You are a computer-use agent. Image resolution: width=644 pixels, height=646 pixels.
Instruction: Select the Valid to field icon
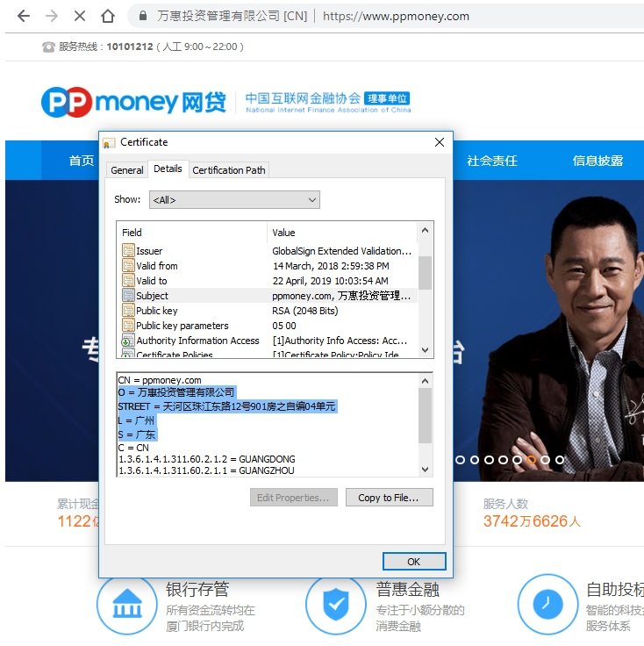[128, 280]
